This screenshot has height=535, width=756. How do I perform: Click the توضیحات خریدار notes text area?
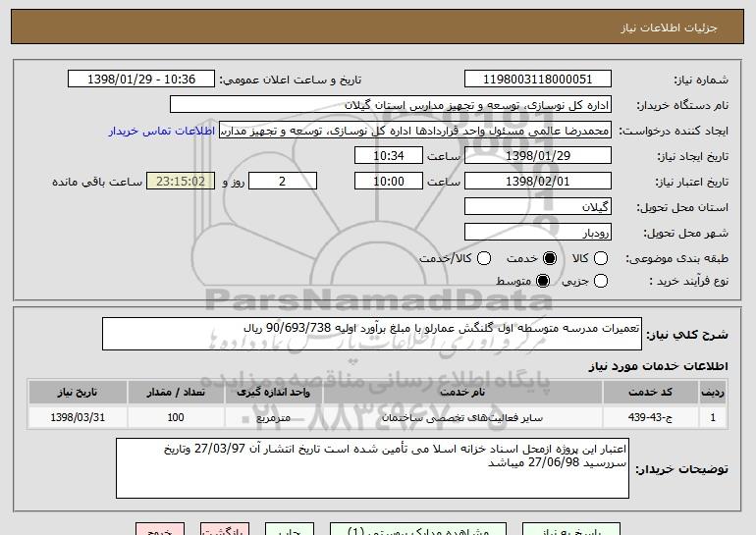click(372, 468)
